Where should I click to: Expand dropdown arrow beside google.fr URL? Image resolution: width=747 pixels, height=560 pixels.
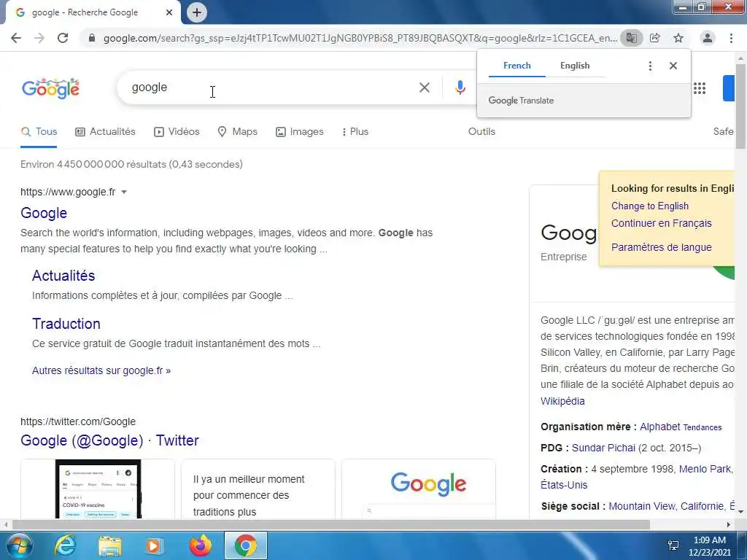click(x=124, y=192)
